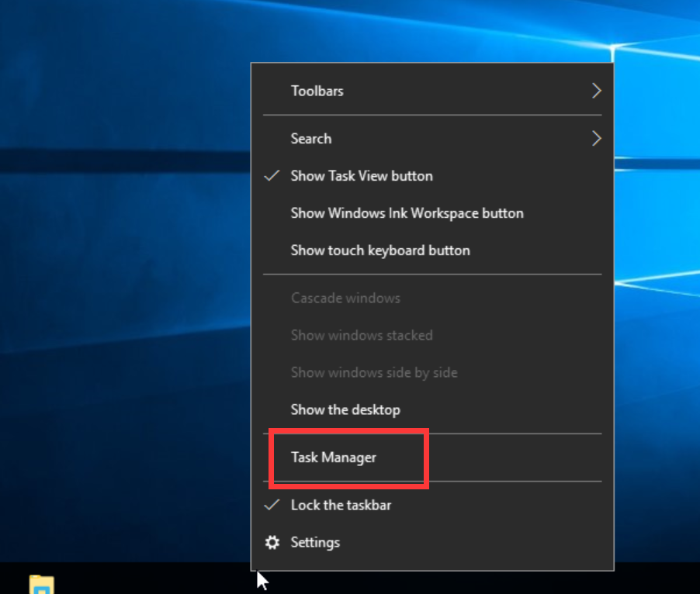
Task: Toggle Lock the taskbar option
Action: [x=432, y=506]
